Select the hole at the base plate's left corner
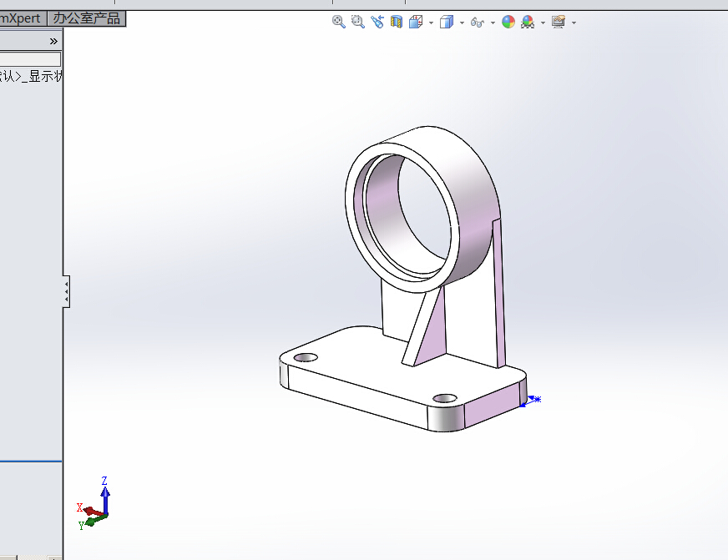728x560 pixels. coord(306,358)
